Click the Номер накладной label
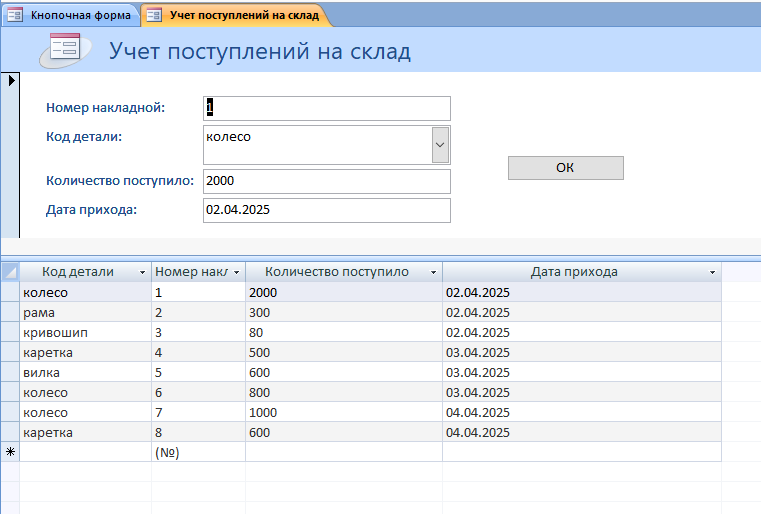The height and width of the screenshot is (514, 761). point(105,108)
